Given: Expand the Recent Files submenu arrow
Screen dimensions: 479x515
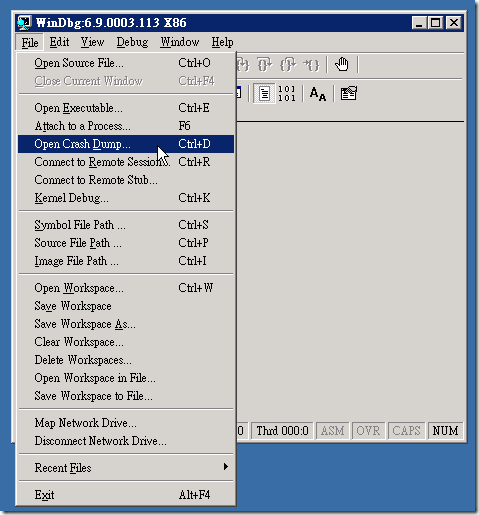Looking at the screenshot, I should (226, 467).
